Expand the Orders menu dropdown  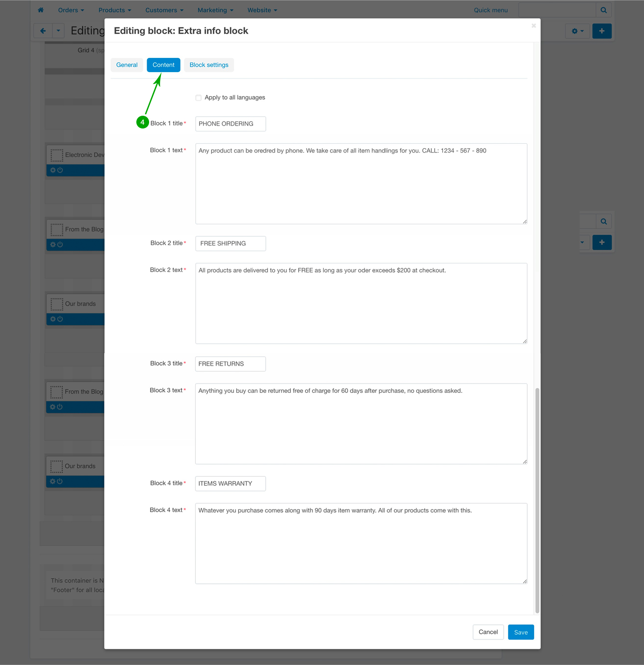[71, 10]
